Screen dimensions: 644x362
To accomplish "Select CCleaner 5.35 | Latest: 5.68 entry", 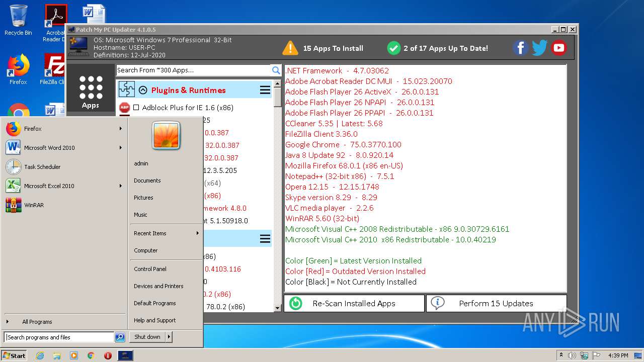I will pos(334,123).
